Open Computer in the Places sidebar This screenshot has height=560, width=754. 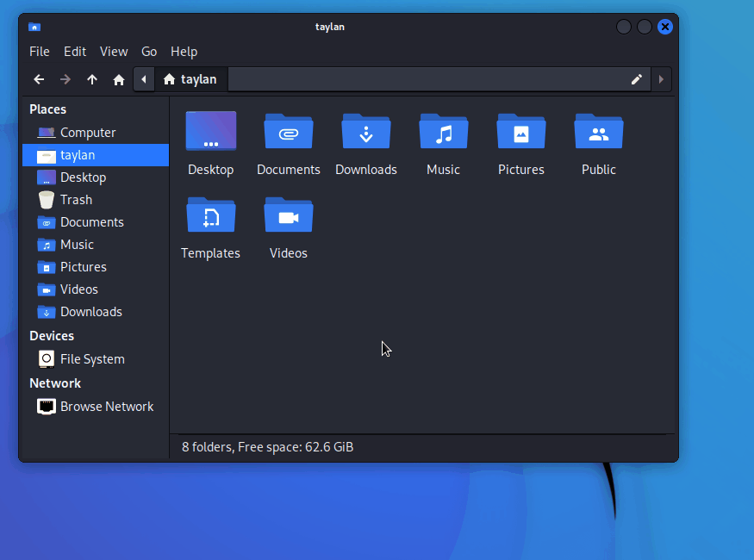[x=96, y=133]
